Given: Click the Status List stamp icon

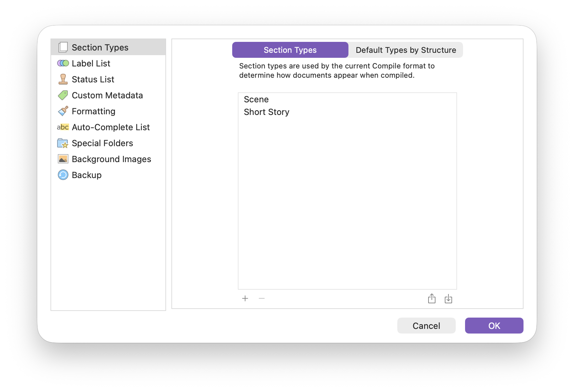Looking at the screenshot, I should [x=63, y=79].
